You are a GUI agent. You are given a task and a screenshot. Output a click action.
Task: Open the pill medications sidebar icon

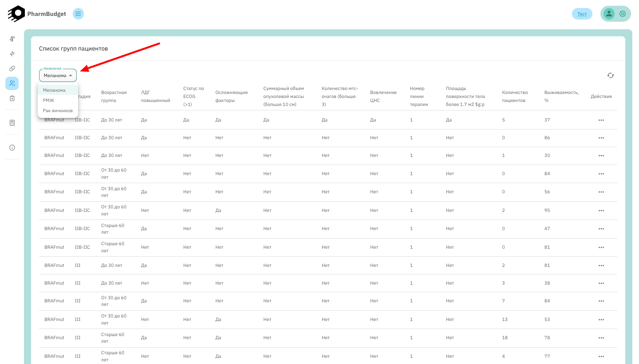coord(12,68)
